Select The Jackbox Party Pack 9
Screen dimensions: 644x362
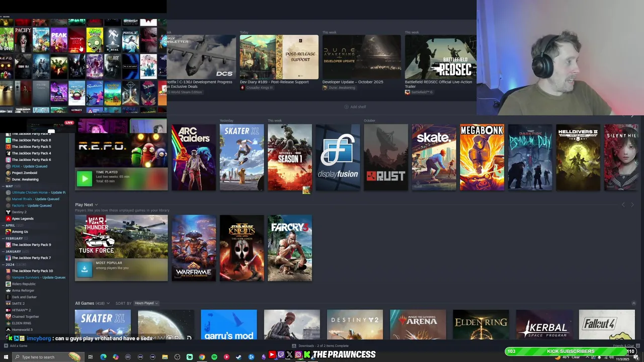pyautogui.click(x=31, y=244)
